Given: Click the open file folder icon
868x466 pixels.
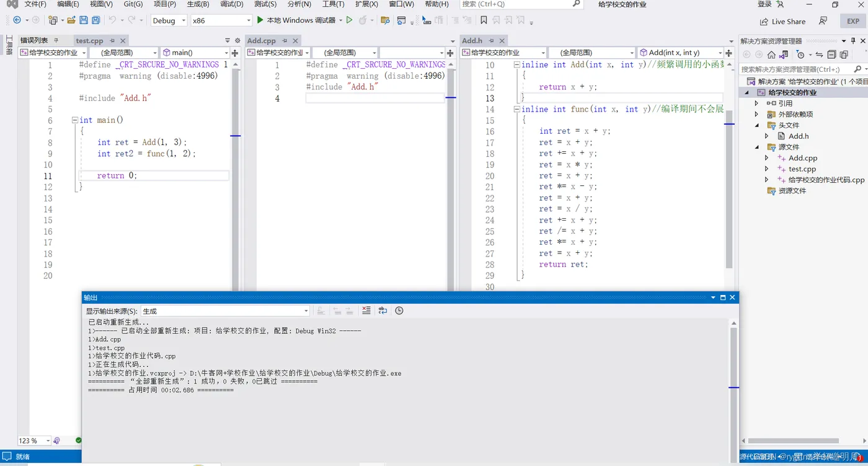Looking at the screenshot, I should point(71,20).
